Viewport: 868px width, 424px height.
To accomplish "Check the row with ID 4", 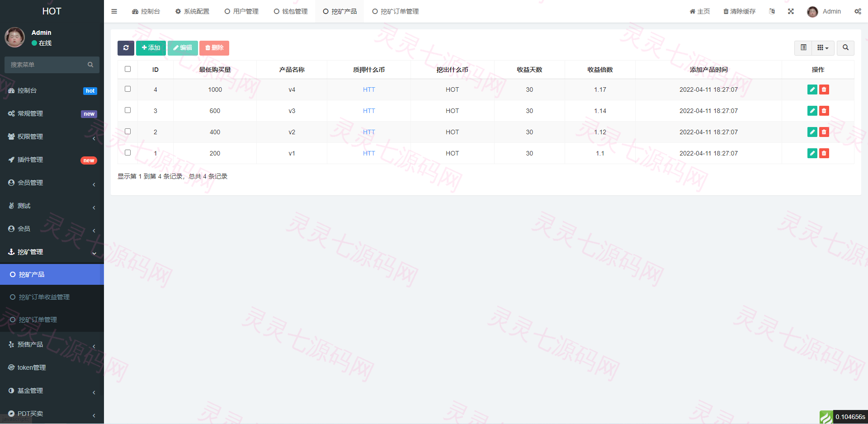I will (127, 89).
